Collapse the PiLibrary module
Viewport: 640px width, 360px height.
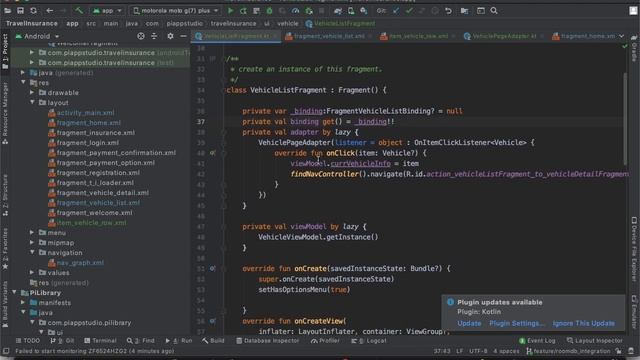pyautogui.click(x=15, y=292)
